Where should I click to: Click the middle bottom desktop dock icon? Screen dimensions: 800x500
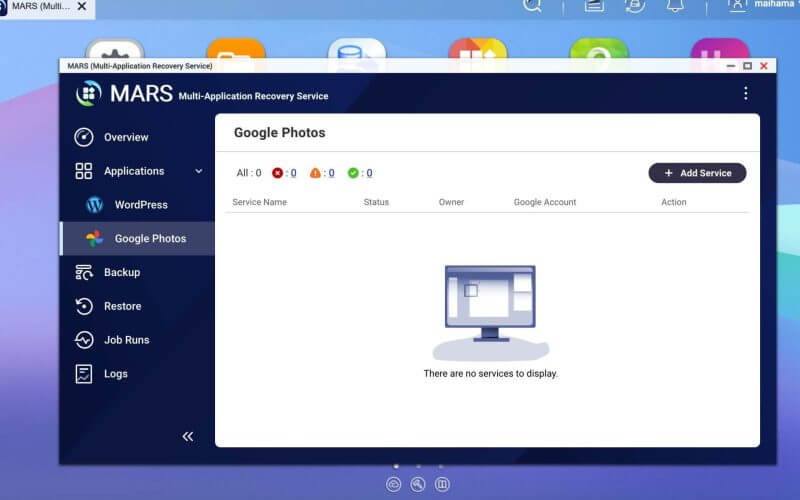coord(418,484)
